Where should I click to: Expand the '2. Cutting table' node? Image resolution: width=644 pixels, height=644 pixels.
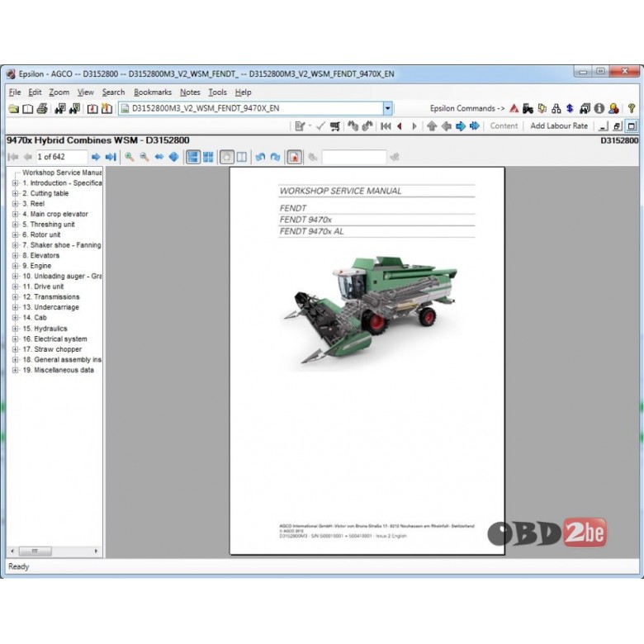[x=15, y=193]
